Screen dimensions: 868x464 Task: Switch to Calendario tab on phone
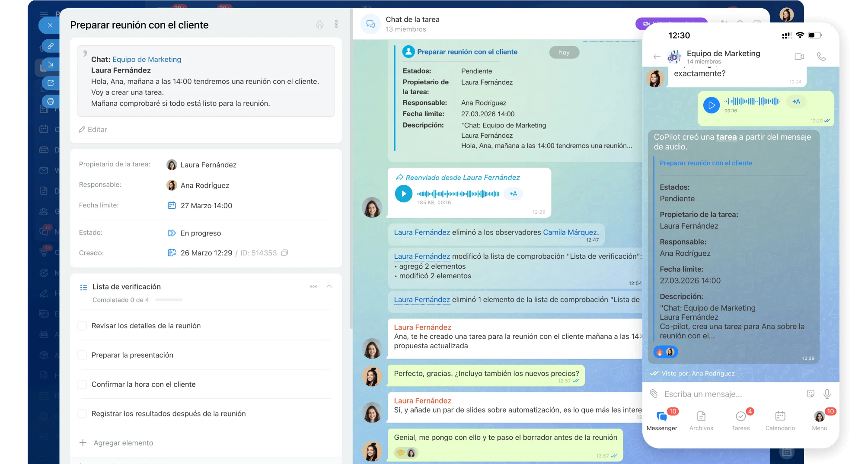(780, 421)
